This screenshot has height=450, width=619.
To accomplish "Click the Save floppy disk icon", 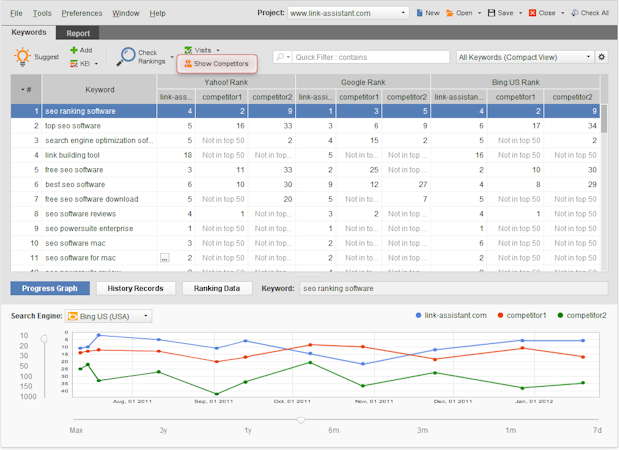I will click(x=491, y=13).
